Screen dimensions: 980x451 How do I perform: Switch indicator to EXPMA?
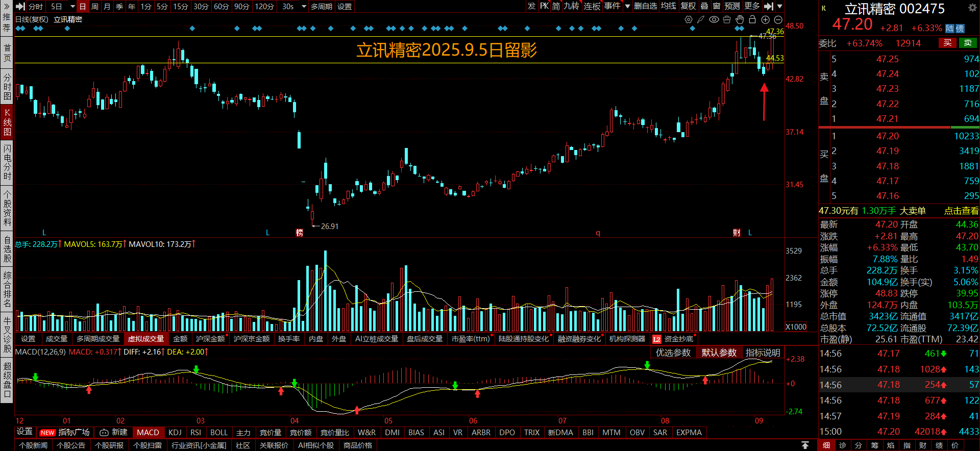689,432
